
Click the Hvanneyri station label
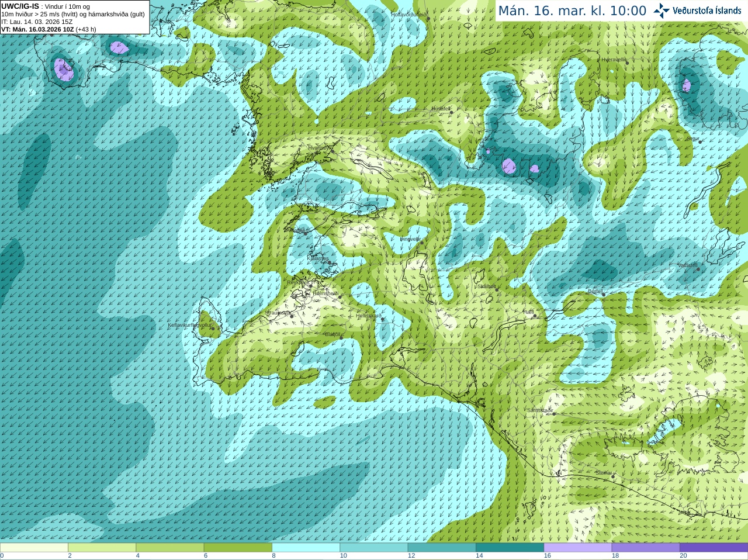click(x=319, y=148)
